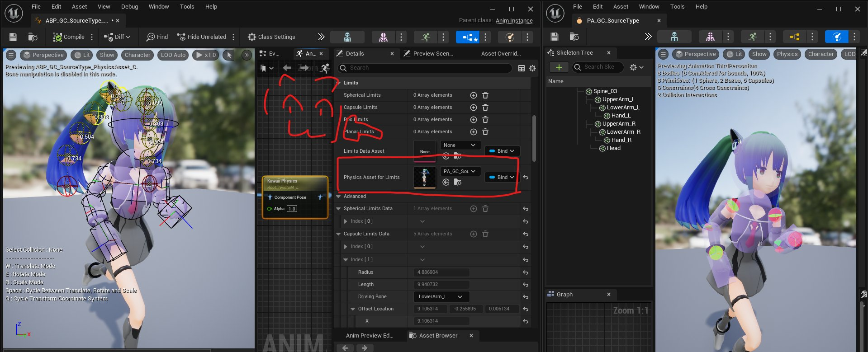Open Debug menu in ABP window
Image resolution: width=868 pixels, height=352 pixels.
pos(129,7)
